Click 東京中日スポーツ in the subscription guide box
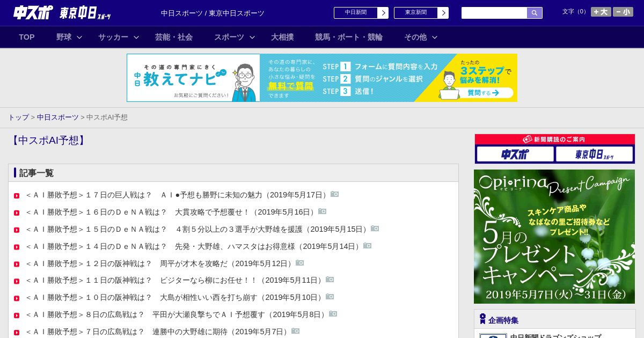The image size is (644, 338). (x=594, y=155)
